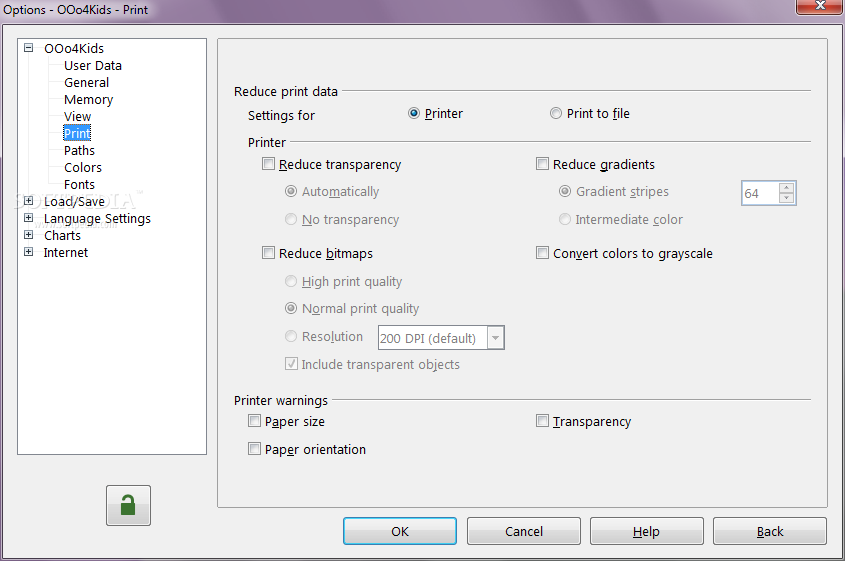Select Intermediate color radio option

click(x=565, y=219)
